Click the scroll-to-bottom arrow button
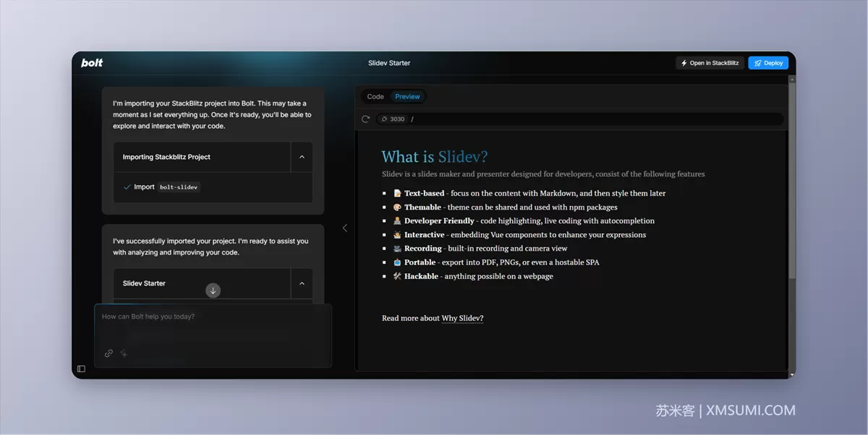Viewport: 868px width, 435px height. coord(213,290)
